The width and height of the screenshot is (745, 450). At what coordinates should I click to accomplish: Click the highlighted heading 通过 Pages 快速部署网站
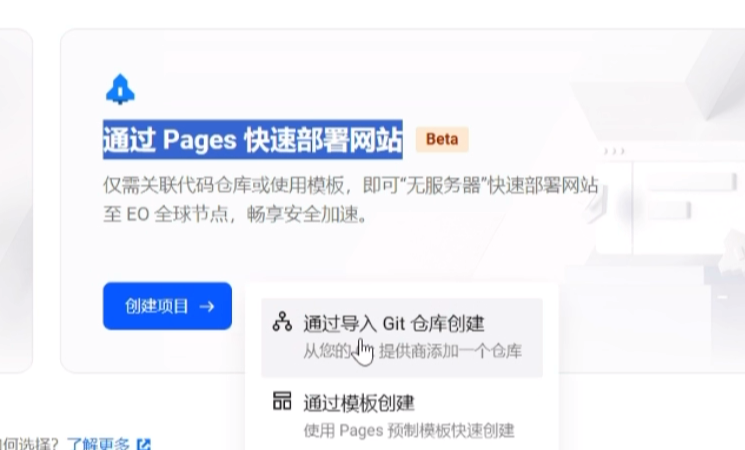pyautogui.click(x=253, y=140)
